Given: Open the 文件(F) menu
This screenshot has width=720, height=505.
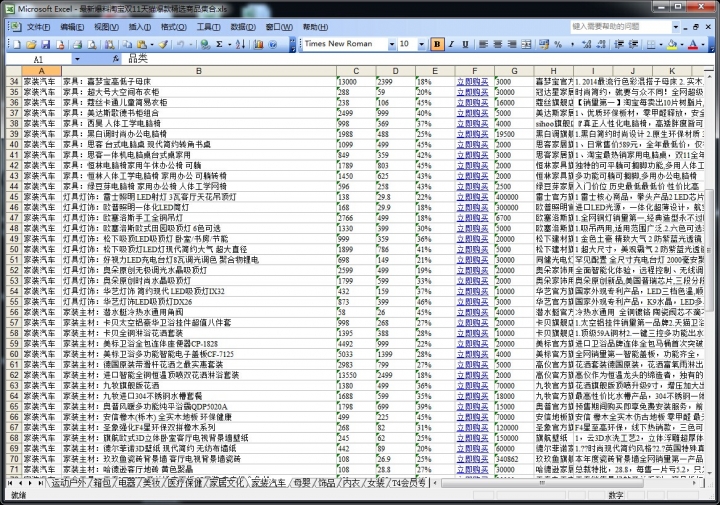Looking at the screenshot, I should [38, 27].
